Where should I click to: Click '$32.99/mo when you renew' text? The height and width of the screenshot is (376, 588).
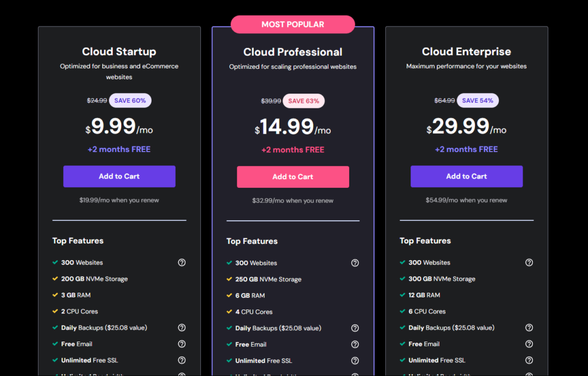[x=293, y=200]
